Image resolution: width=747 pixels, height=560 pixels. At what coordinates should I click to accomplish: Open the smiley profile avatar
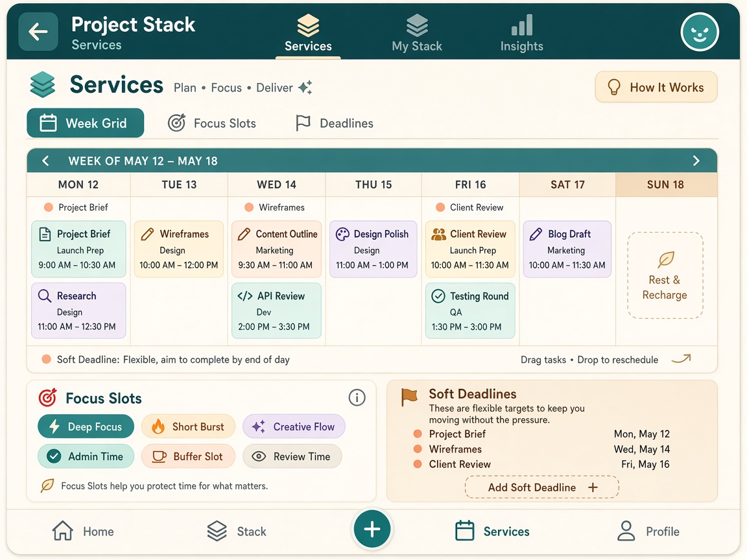[x=700, y=32]
